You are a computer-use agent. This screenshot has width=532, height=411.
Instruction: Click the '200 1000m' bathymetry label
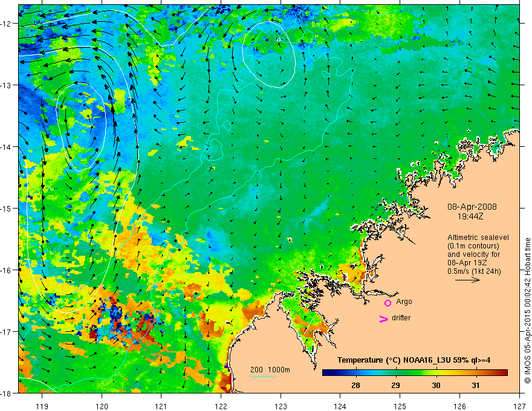(270, 370)
